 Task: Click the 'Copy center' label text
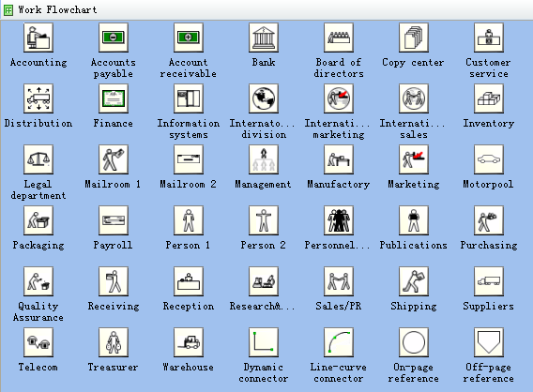tap(413, 63)
